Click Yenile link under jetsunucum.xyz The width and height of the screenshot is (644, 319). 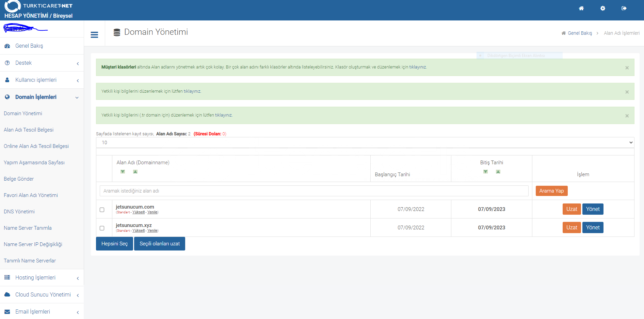(152, 231)
